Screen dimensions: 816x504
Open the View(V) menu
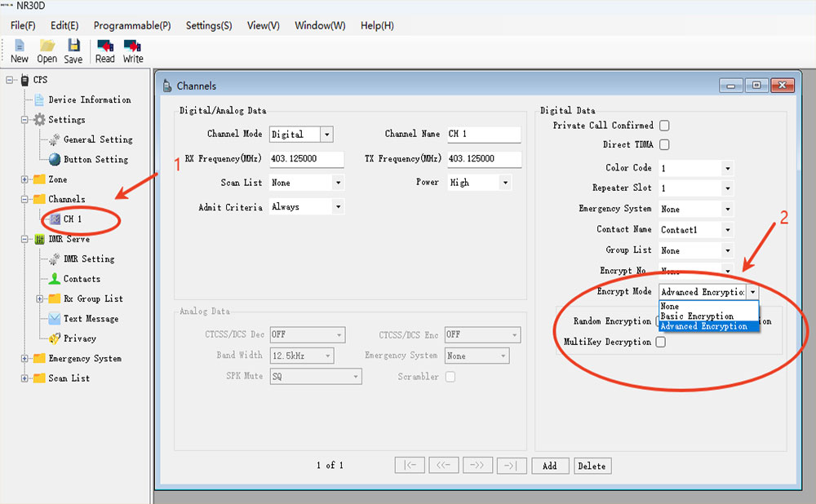pos(264,25)
